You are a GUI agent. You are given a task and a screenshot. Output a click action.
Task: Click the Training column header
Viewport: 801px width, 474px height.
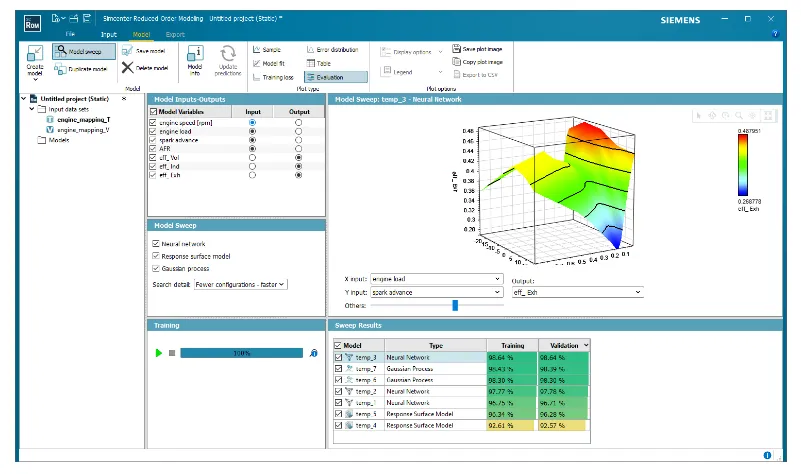tap(512, 346)
